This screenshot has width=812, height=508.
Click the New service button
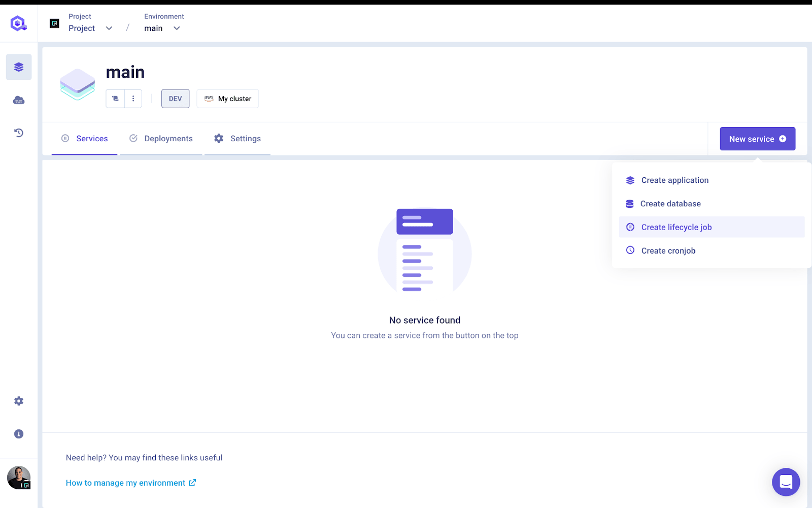757,139
